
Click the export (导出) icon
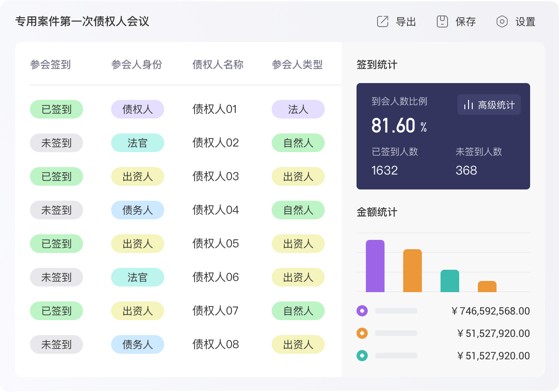[383, 21]
